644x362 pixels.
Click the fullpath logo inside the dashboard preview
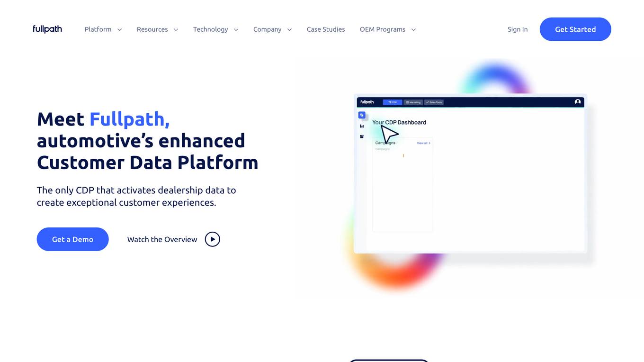[367, 102]
